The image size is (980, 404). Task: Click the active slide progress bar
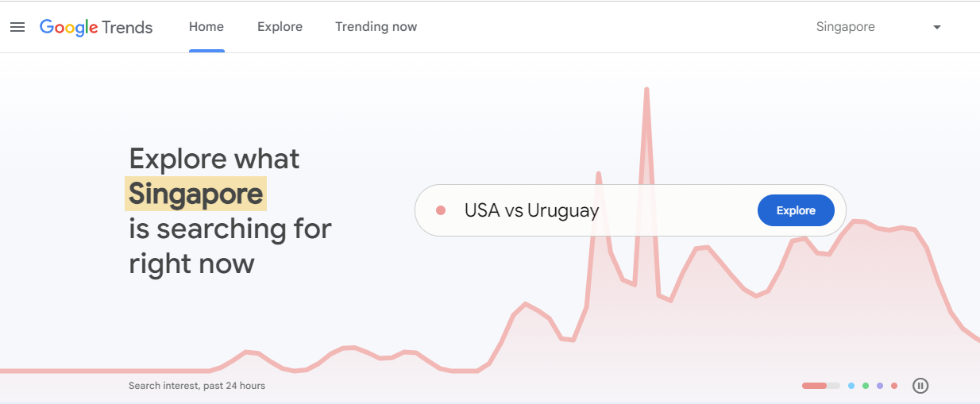point(820,386)
